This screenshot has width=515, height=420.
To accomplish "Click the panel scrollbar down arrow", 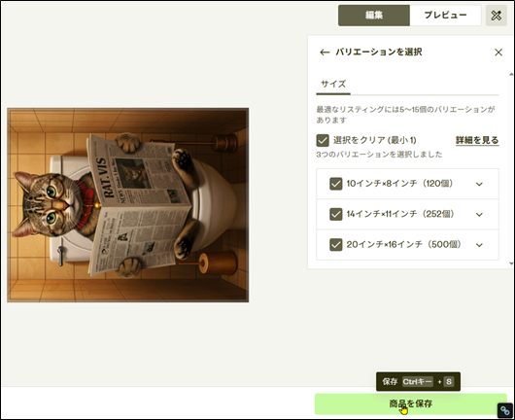I will (x=511, y=263).
